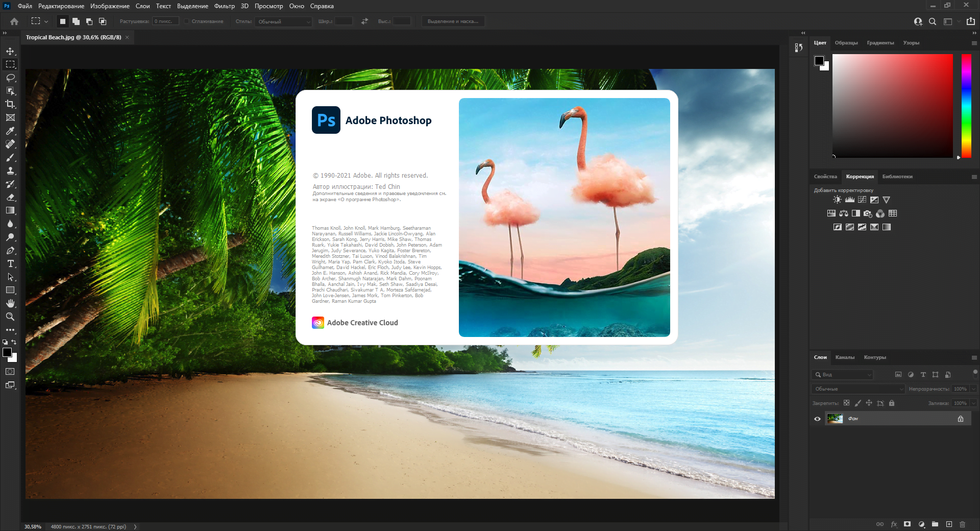Open the Стиль dropdown set to Обычный
980x531 pixels.
point(283,21)
